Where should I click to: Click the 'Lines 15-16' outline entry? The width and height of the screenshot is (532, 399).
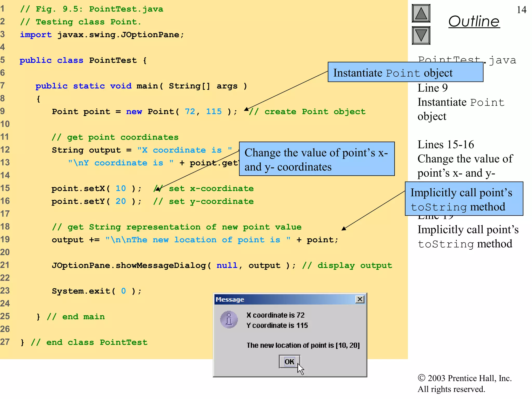pyautogui.click(x=445, y=145)
